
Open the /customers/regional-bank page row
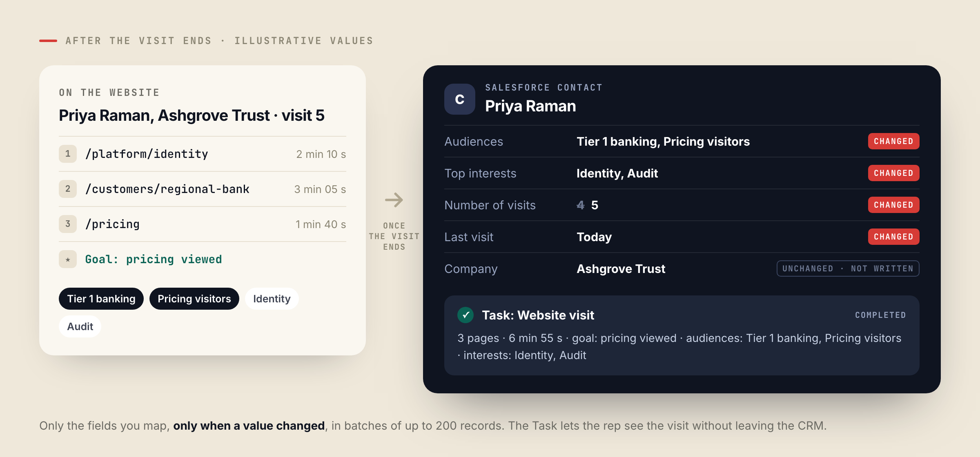pos(203,189)
